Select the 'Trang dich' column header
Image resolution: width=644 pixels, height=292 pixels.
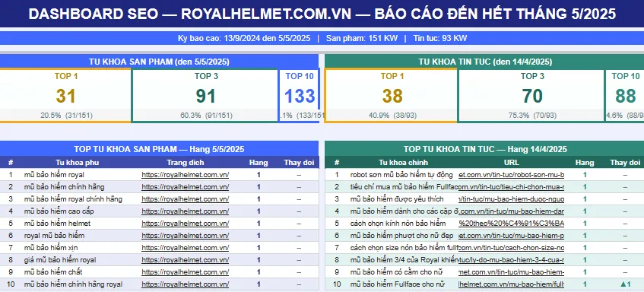pos(186,162)
